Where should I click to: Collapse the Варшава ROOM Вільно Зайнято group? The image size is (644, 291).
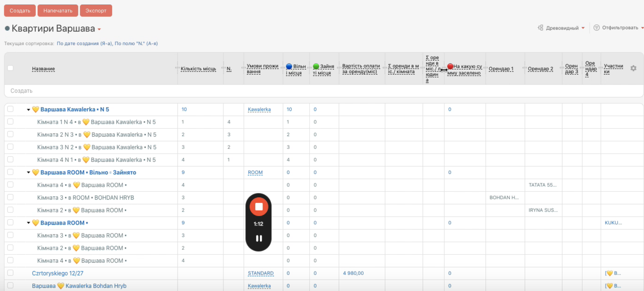point(28,173)
